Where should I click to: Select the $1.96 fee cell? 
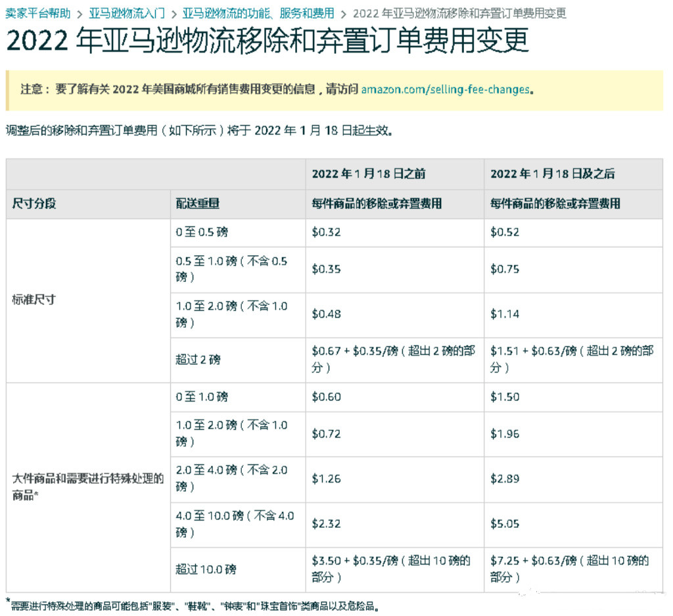click(x=505, y=434)
